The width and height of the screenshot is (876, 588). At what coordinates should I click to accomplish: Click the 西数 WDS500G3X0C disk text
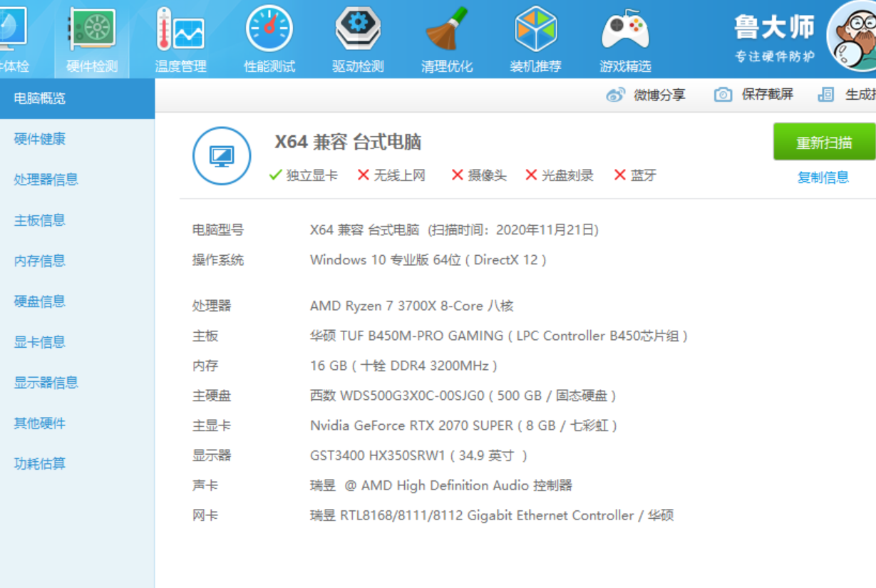pyautogui.click(x=463, y=396)
